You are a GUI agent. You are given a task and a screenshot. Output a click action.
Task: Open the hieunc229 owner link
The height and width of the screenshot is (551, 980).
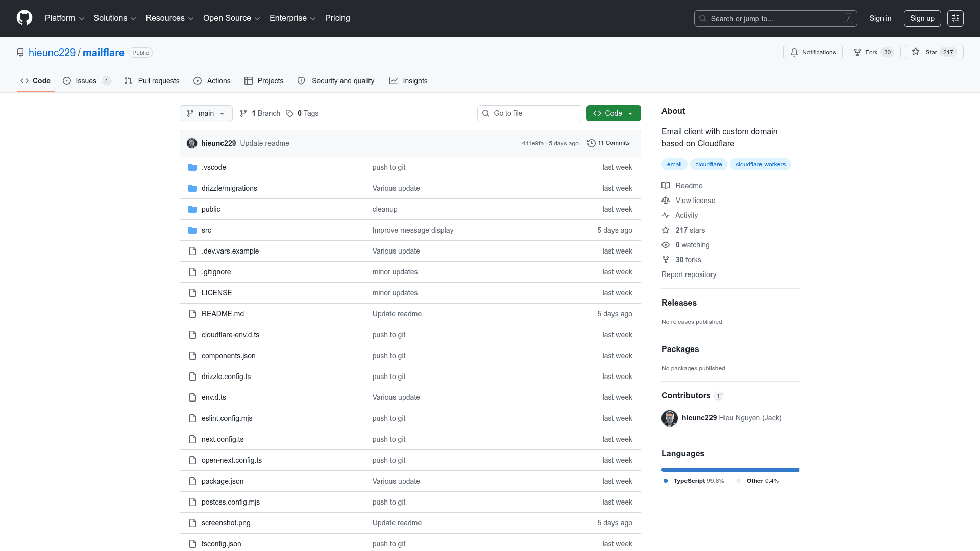52,53
